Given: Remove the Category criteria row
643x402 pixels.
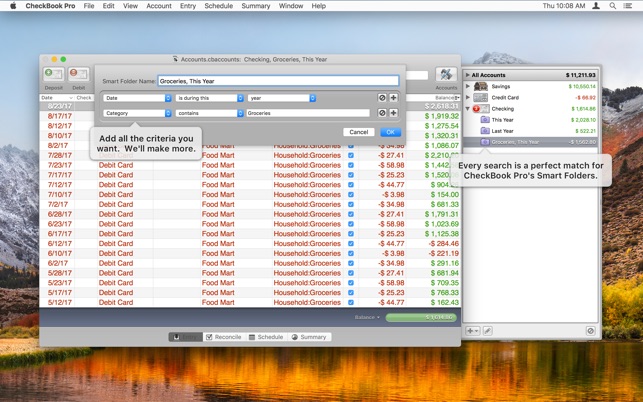Looking at the screenshot, I should point(382,113).
